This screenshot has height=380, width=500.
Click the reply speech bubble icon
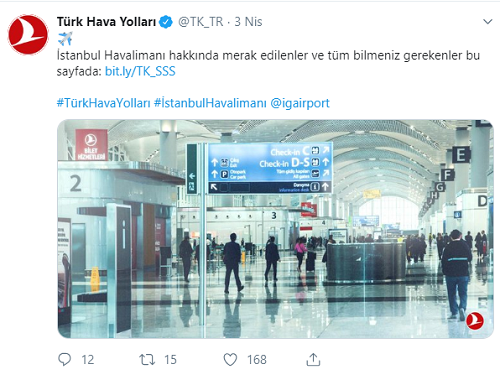(x=64, y=360)
